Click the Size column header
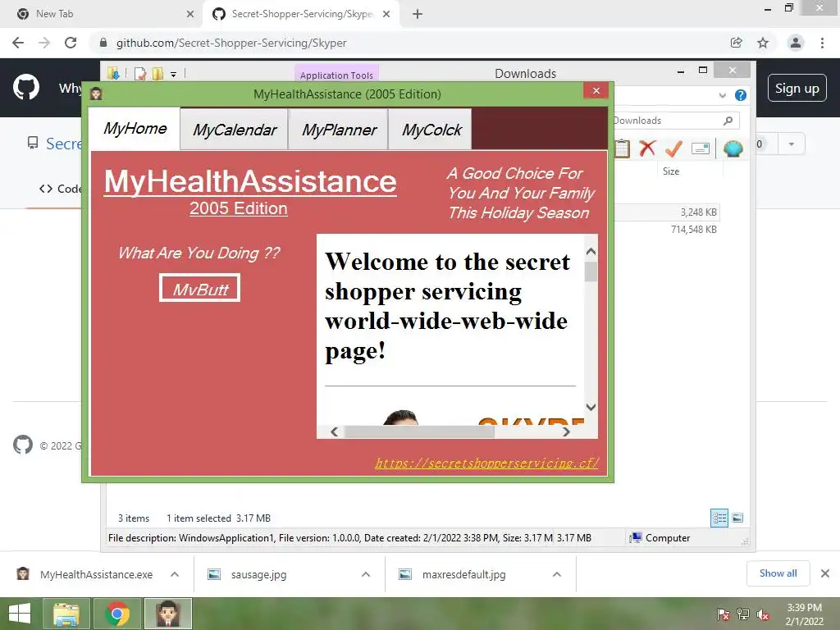 click(x=671, y=171)
